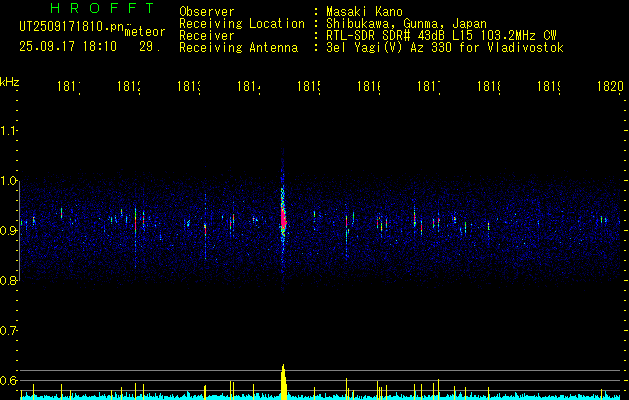629x400 pixels.
Task: Click the Receiver RTL-SDR details text
Action: point(441,35)
